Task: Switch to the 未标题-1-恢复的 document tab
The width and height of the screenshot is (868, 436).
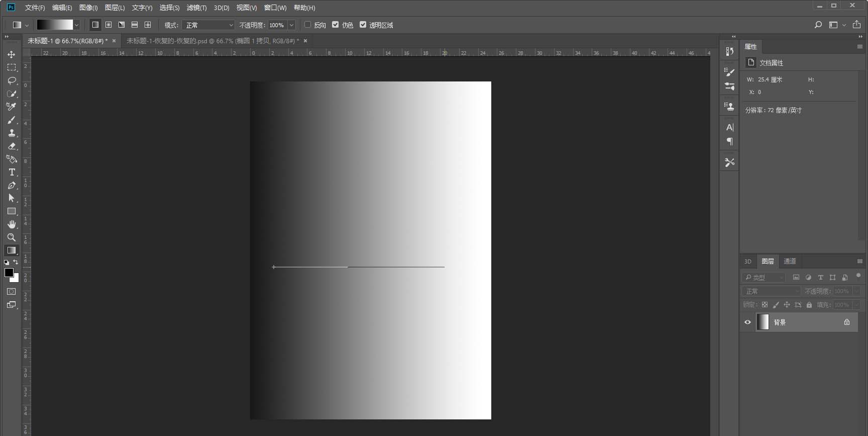Action: coord(212,41)
